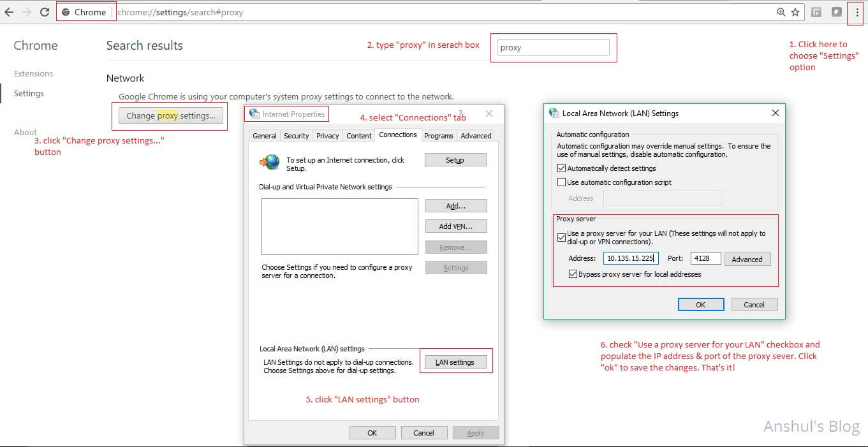This screenshot has height=447, width=868.
Task: Open the Chrome three-dot menu
Action: [857, 12]
